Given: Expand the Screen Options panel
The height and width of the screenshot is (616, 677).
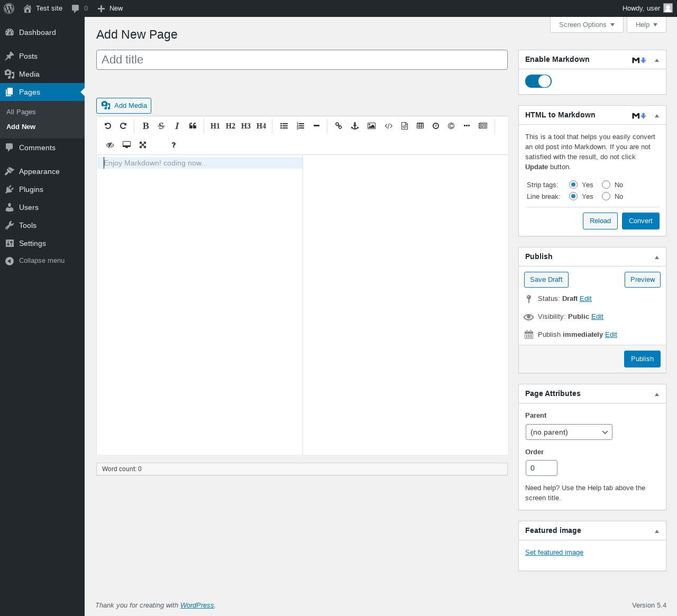Looking at the screenshot, I should pos(587,25).
